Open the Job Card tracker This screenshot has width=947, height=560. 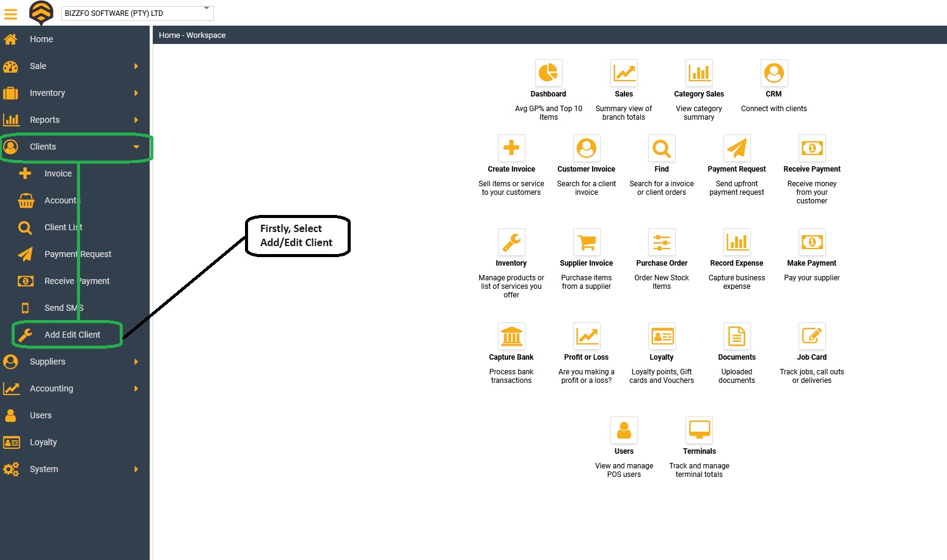[811, 336]
